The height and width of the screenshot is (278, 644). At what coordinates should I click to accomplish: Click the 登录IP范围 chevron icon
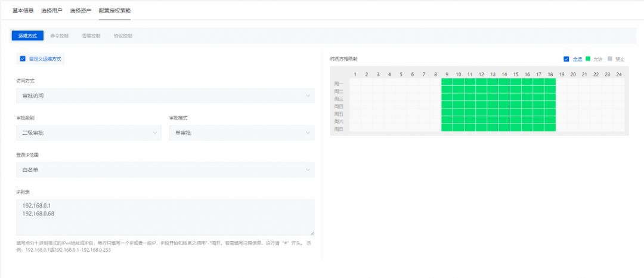tap(308, 169)
